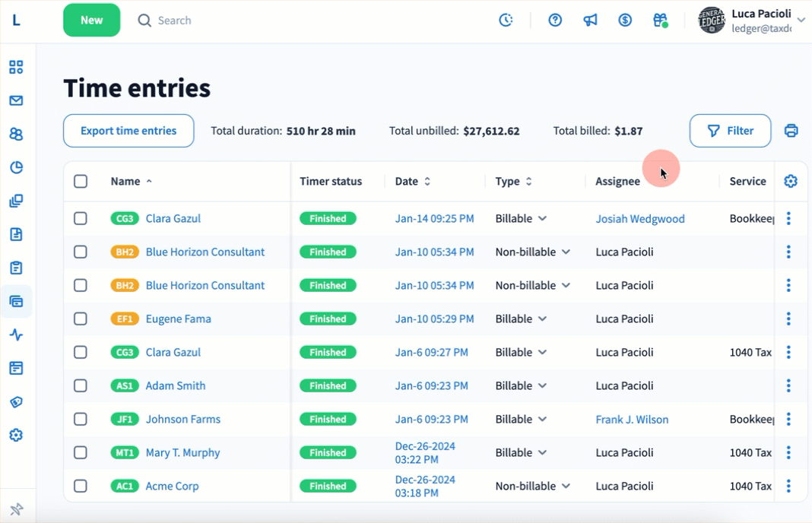Expand Type dropdown for Adam Smith entry
Screen dimensions: 812x523
tap(542, 386)
